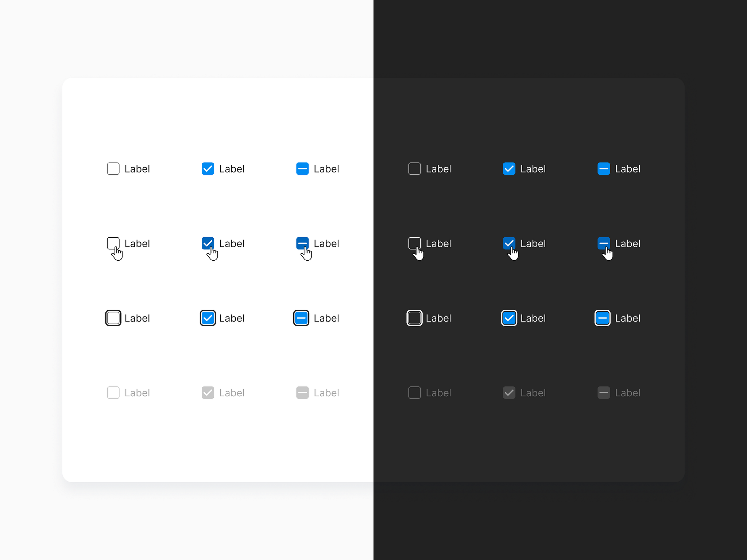Click the Label text beside light theme default checkbox

click(137, 169)
